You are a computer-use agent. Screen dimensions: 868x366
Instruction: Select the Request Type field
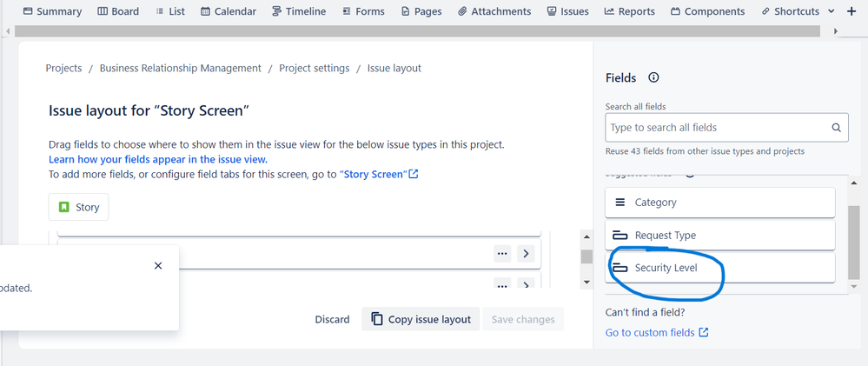tap(719, 236)
